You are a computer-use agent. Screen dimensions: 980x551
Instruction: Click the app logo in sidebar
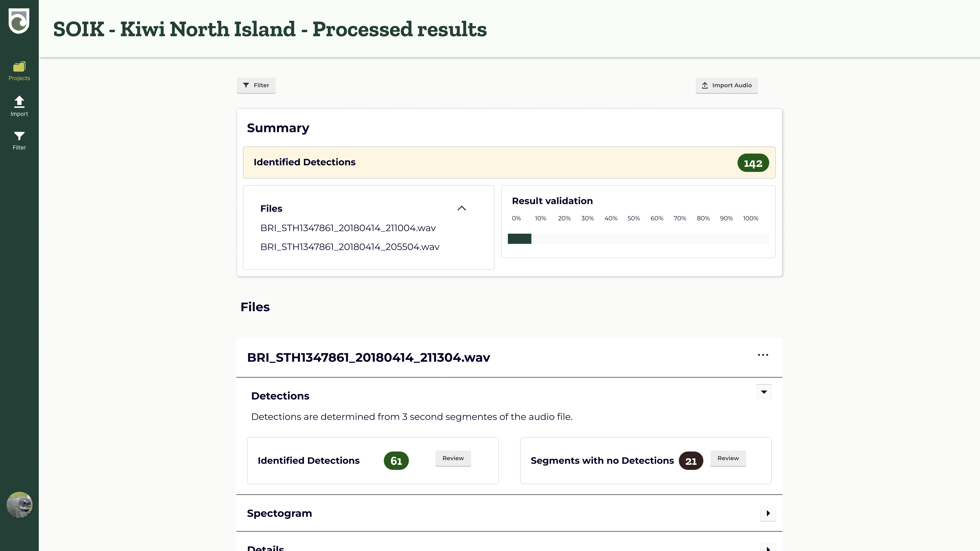click(x=19, y=21)
